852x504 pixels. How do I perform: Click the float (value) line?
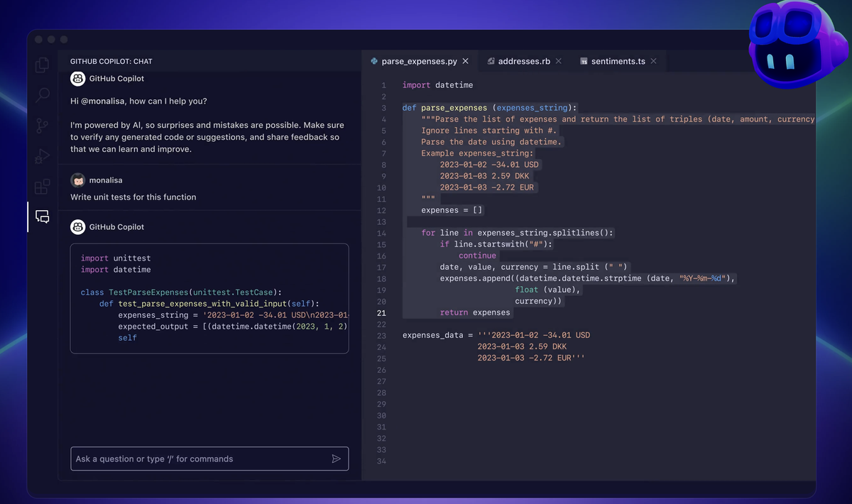(548, 290)
